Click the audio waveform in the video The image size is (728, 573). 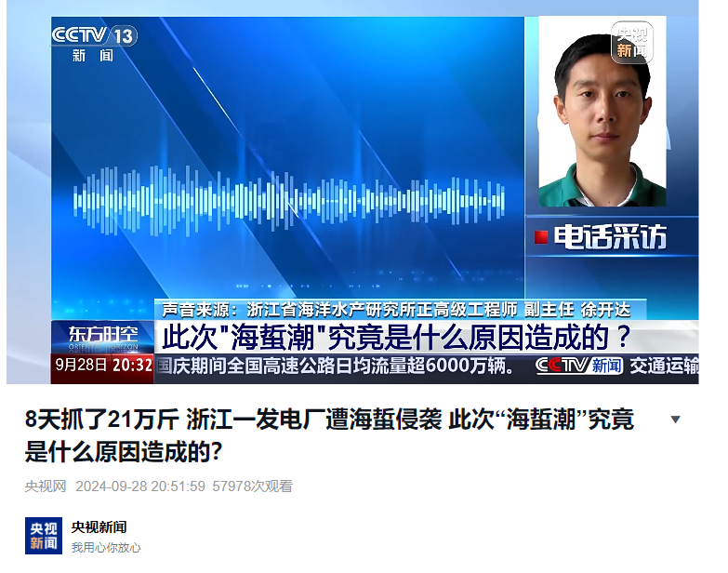pos(289,201)
